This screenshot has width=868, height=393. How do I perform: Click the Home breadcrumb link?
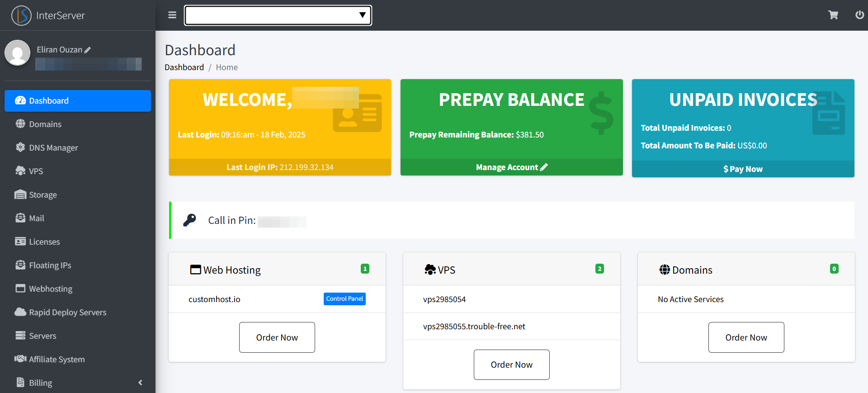[x=226, y=67]
